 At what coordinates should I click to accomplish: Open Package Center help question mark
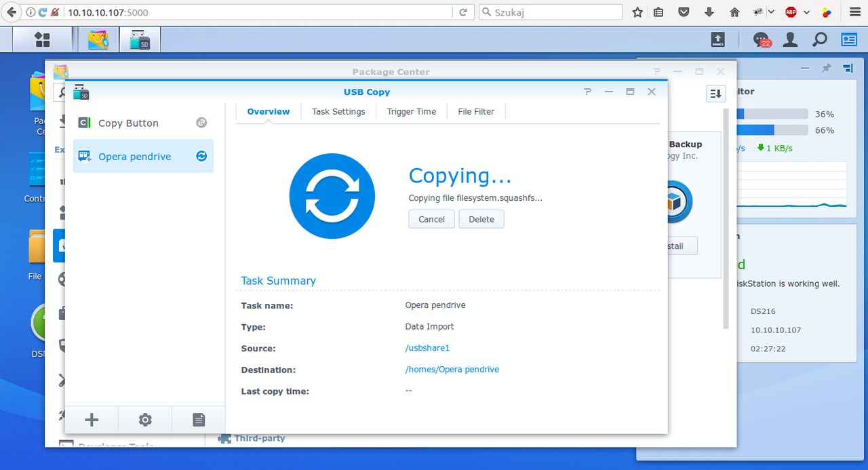(x=656, y=71)
